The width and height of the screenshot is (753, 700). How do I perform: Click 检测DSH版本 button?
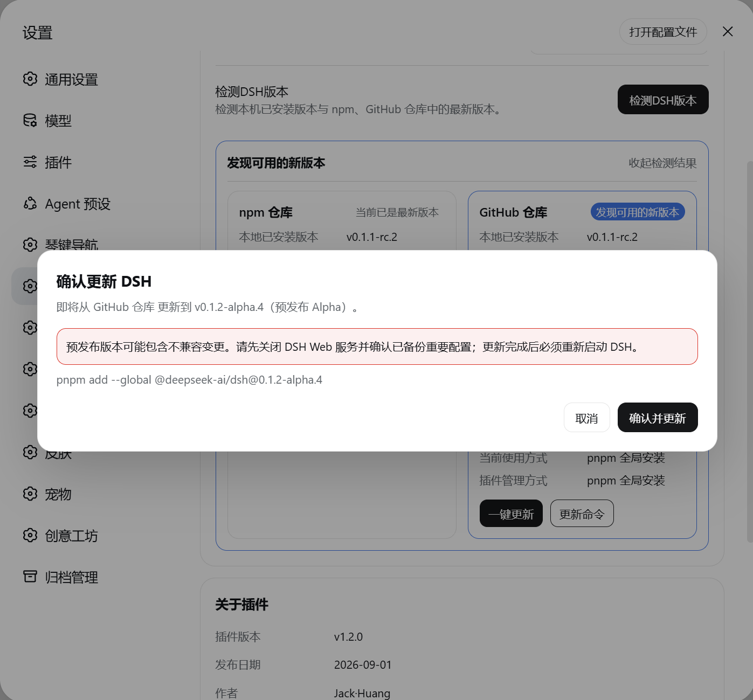[x=663, y=100]
